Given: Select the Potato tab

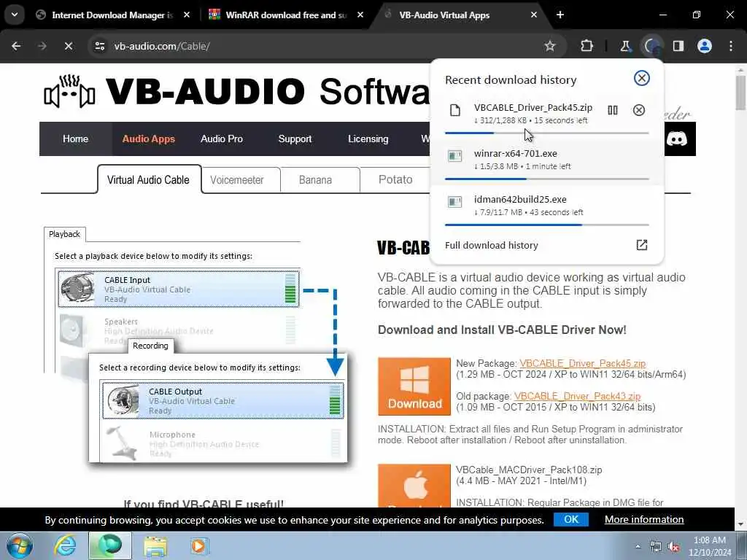Looking at the screenshot, I should 395,179.
